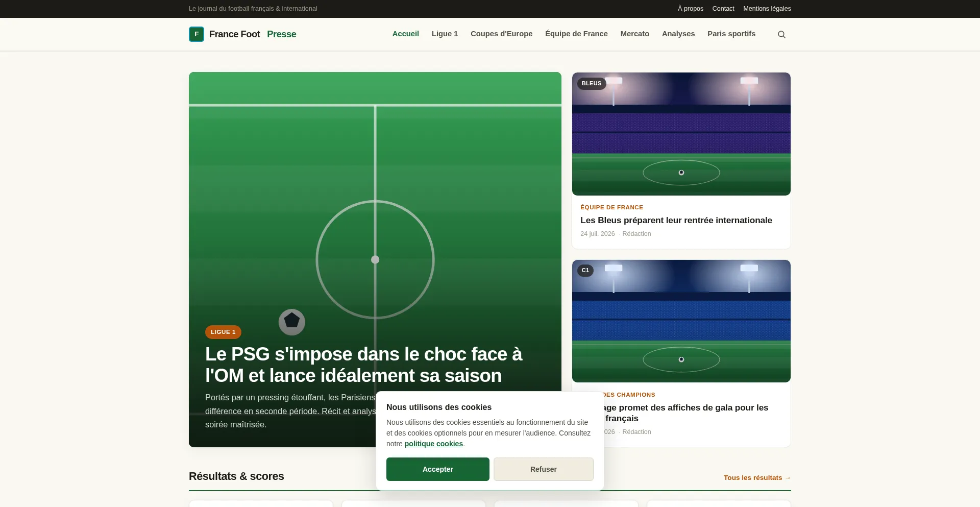Open the purple stadium Bleus thumbnail
The image size is (980, 507).
pyautogui.click(x=681, y=134)
